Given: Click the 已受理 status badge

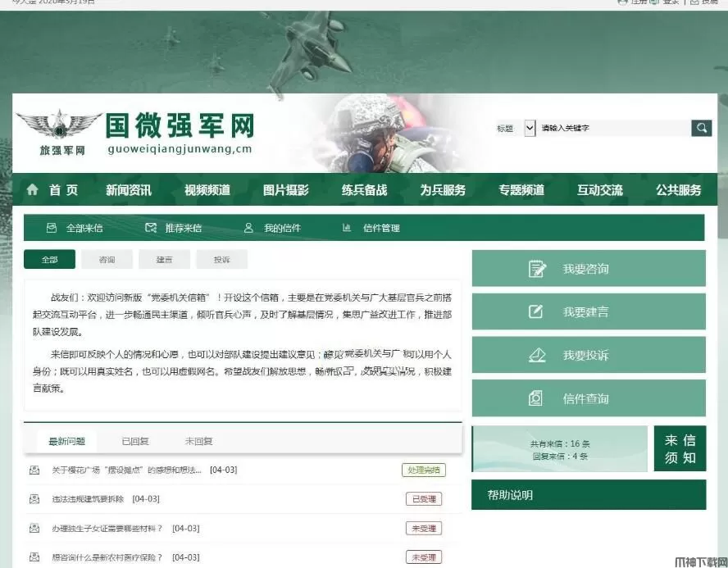Looking at the screenshot, I should tap(424, 499).
